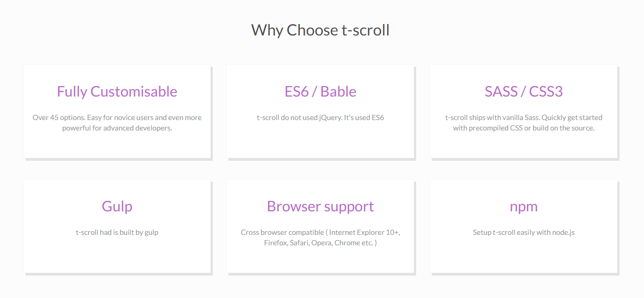644x298 pixels.
Task: Click the 'Over 45 options' description text
Action: (117, 123)
